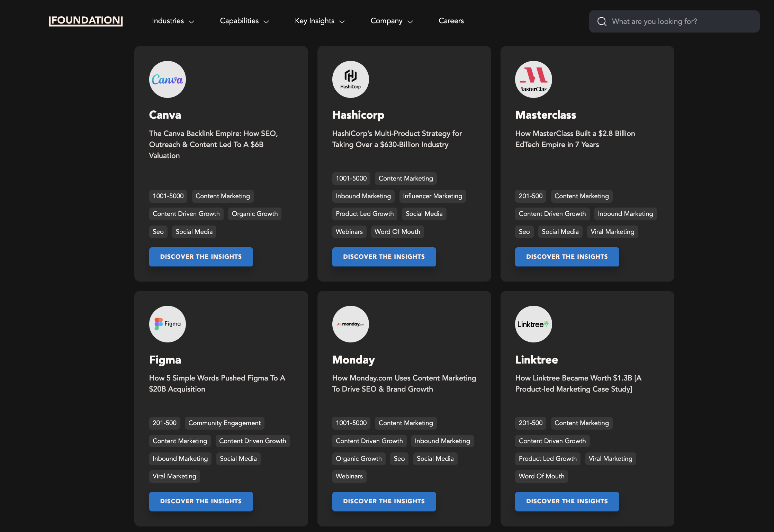
Task: Select Viral Marketing tag on Linktree card
Action: click(x=611, y=459)
